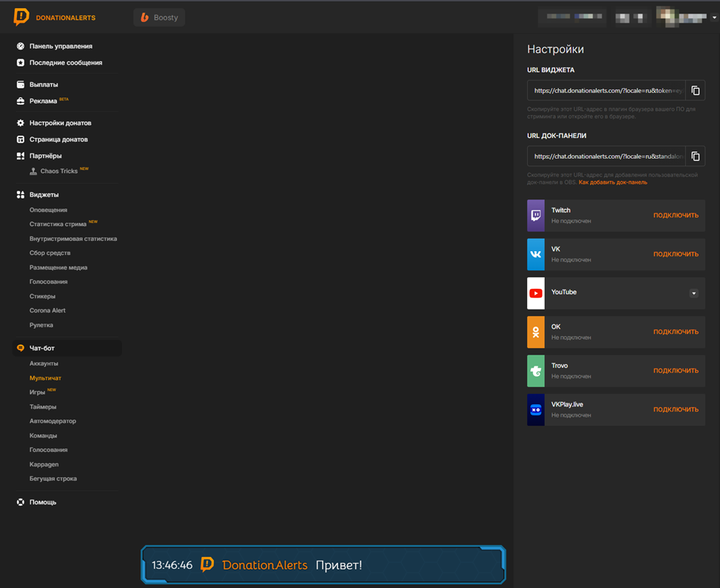This screenshot has height=588, width=720.
Task: Click the VKPlay.live platform icon
Action: (x=536, y=409)
